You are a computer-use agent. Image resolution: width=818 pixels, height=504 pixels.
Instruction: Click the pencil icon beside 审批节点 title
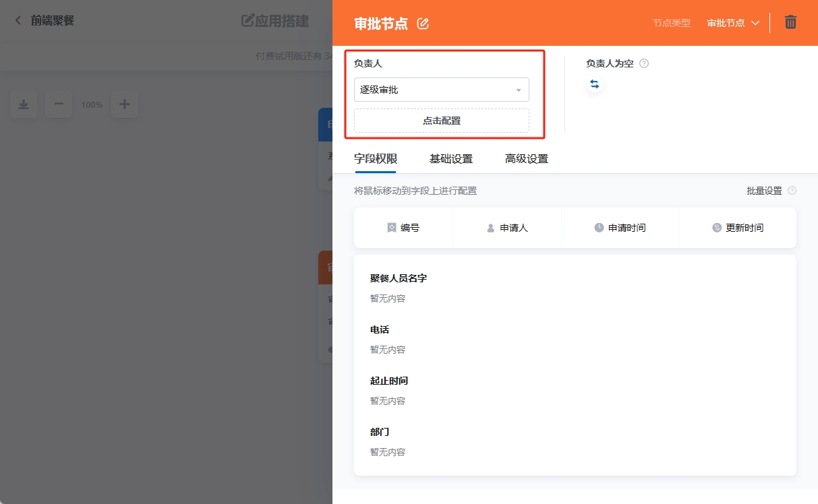click(x=423, y=22)
